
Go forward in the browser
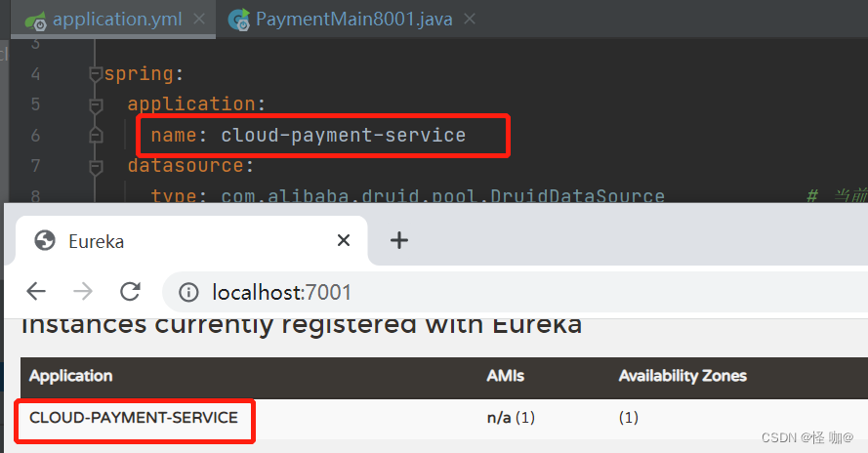83,291
